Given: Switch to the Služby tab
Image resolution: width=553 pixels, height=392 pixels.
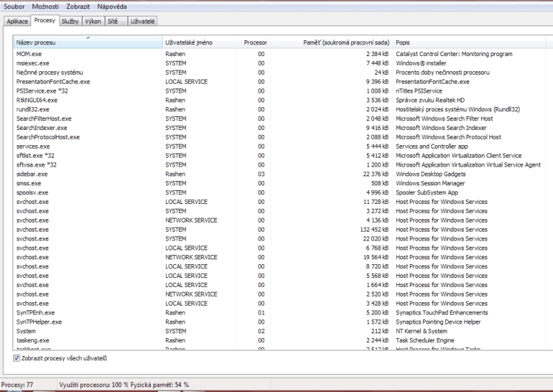Looking at the screenshot, I should tap(70, 21).
